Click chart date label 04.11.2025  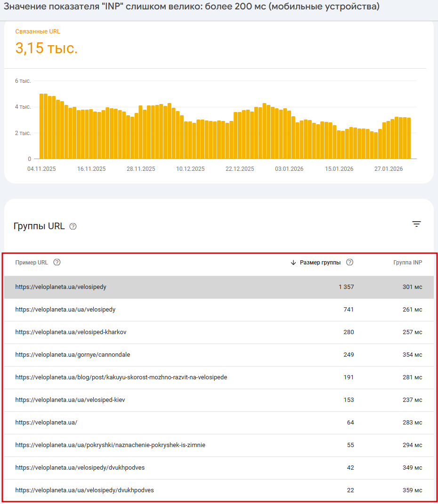pyautogui.click(x=41, y=169)
